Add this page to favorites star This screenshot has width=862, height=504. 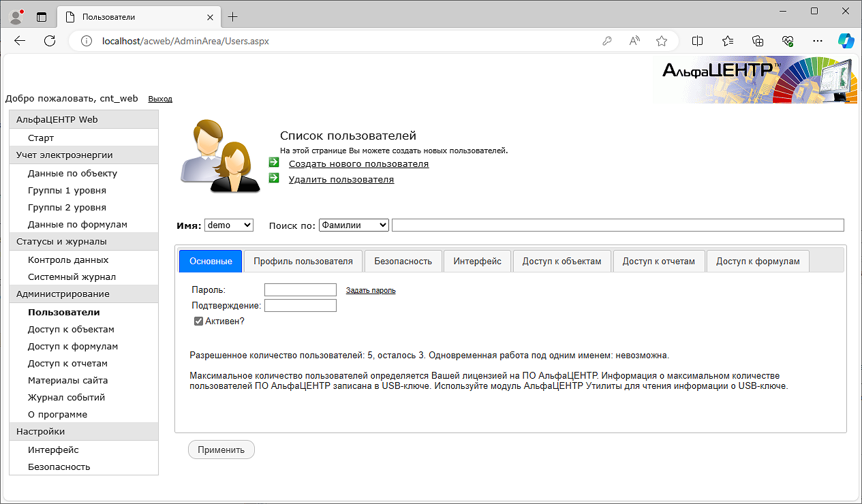tap(662, 41)
